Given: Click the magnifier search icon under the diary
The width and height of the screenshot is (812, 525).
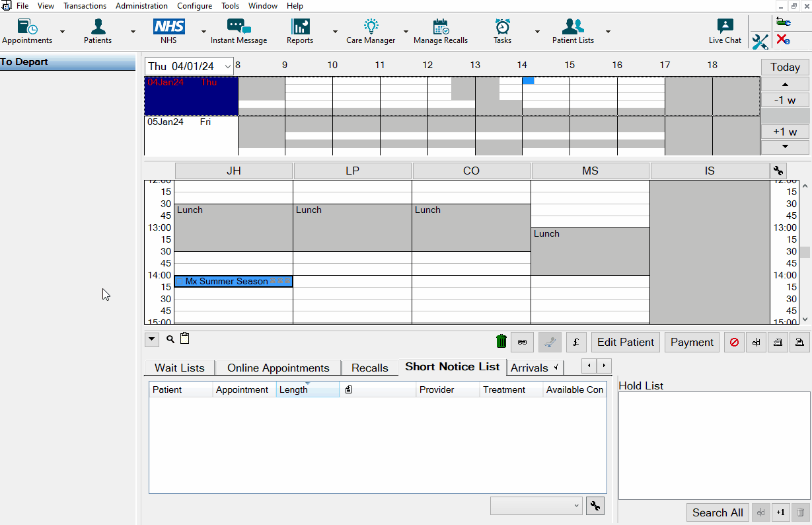Looking at the screenshot, I should tap(170, 339).
